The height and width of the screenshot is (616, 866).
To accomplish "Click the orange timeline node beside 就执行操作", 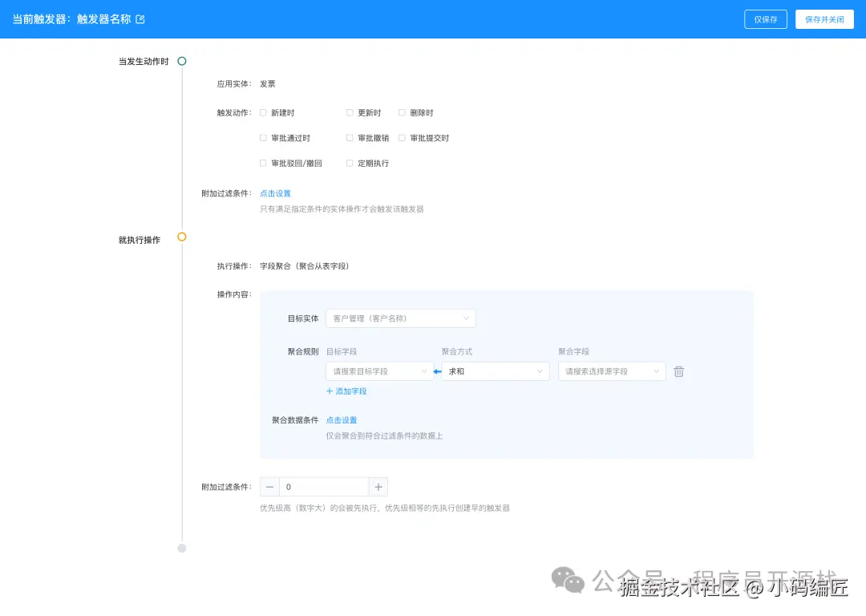I will click(x=182, y=237).
